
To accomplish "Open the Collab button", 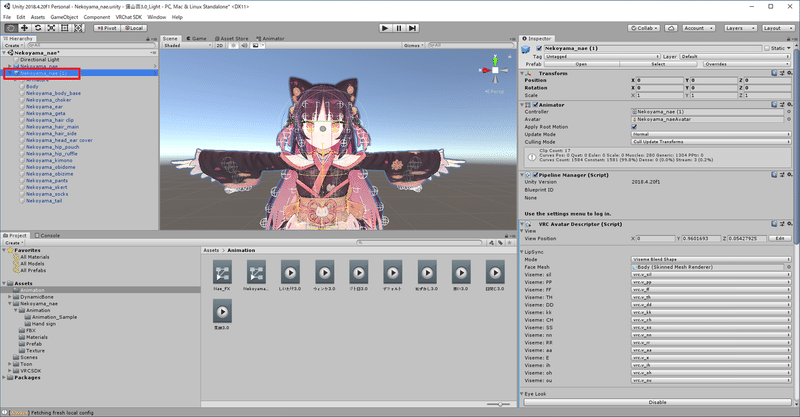I will pos(643,28).
